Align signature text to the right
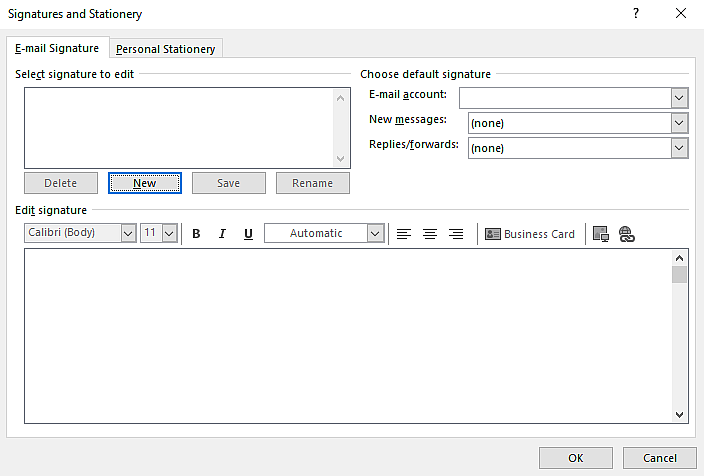Image resolution: width=704 pixels, height=476 pixels. pos(456,234)
